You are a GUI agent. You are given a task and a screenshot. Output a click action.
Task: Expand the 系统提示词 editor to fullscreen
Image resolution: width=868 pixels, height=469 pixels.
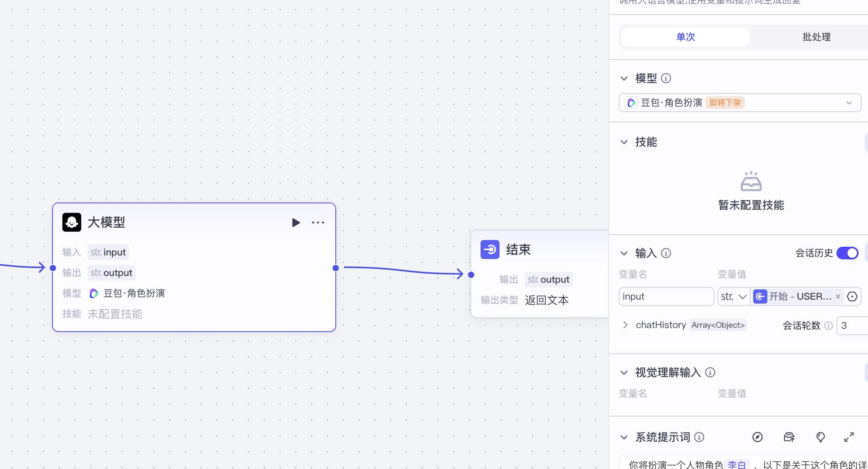849,437
